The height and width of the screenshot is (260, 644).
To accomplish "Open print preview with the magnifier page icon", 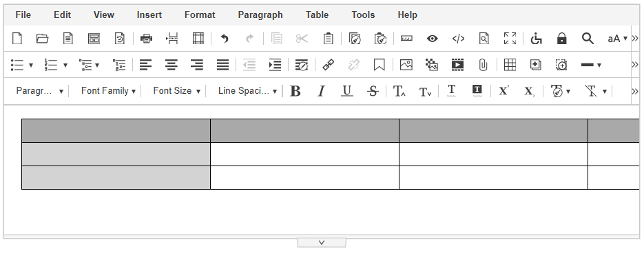I will pyautogui.click(x=484, y=39).
